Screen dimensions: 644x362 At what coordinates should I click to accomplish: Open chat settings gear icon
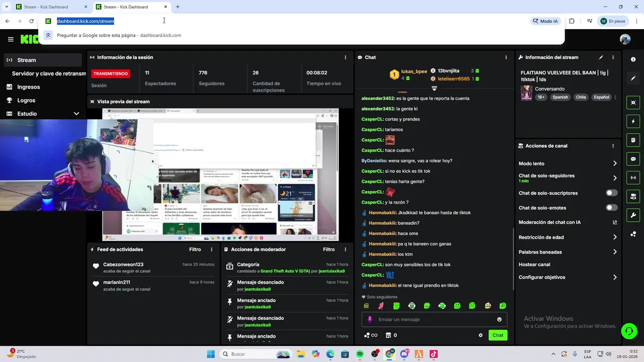[x=480, y=335]
